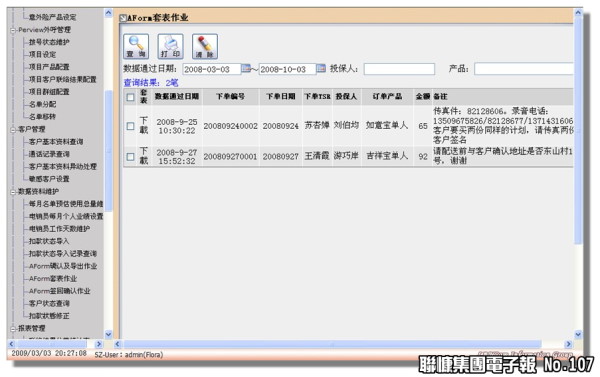Open 客户基本资料异动处理 in the tree
This screenshot has height=377, width=600.
[x=62, y=166]
